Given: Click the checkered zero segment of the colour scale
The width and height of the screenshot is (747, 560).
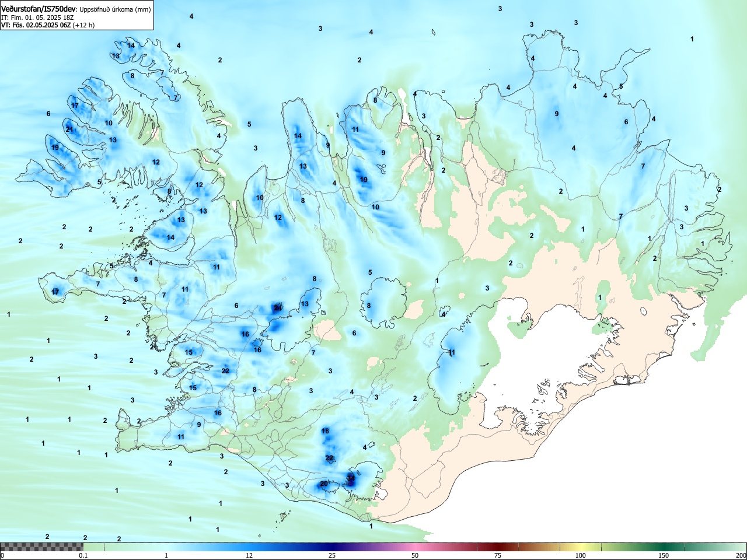Looking at the screenshot, I should (x=41, y=547).
